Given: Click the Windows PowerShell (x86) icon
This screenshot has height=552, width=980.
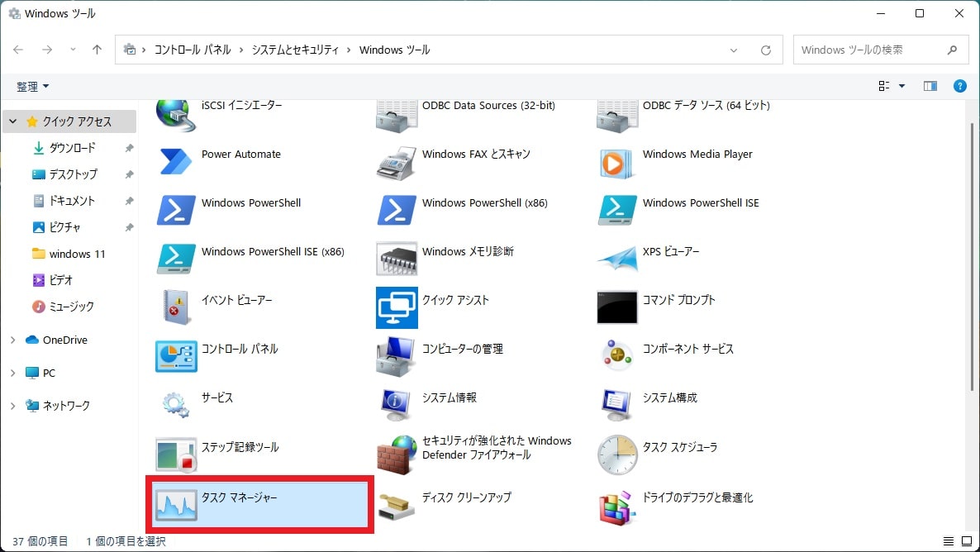Looking at the screenshot, I should pos(397,210).
